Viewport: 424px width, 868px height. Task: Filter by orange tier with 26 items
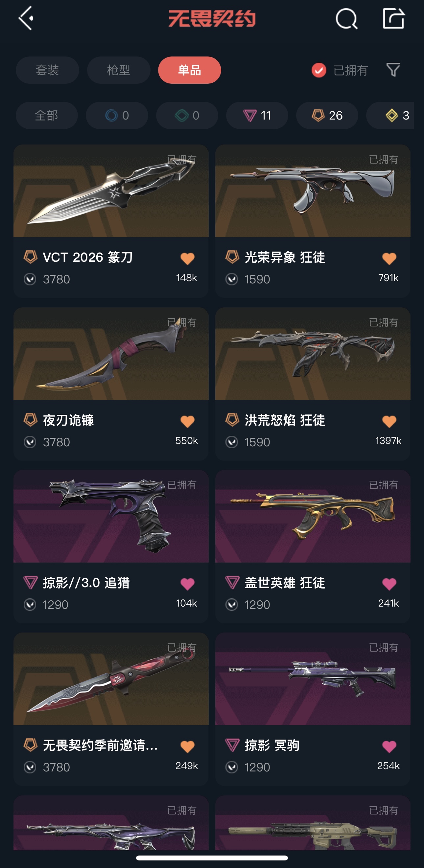(x=327, y=116)
